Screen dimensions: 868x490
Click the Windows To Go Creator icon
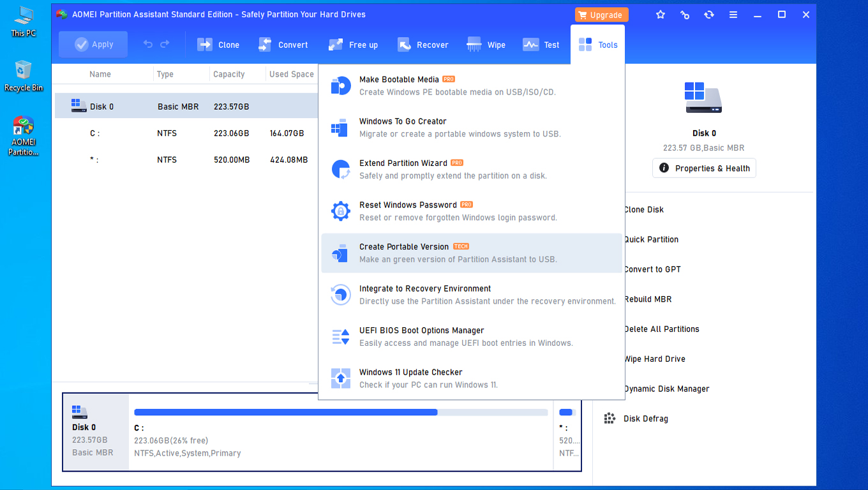[x=340, y=128]
